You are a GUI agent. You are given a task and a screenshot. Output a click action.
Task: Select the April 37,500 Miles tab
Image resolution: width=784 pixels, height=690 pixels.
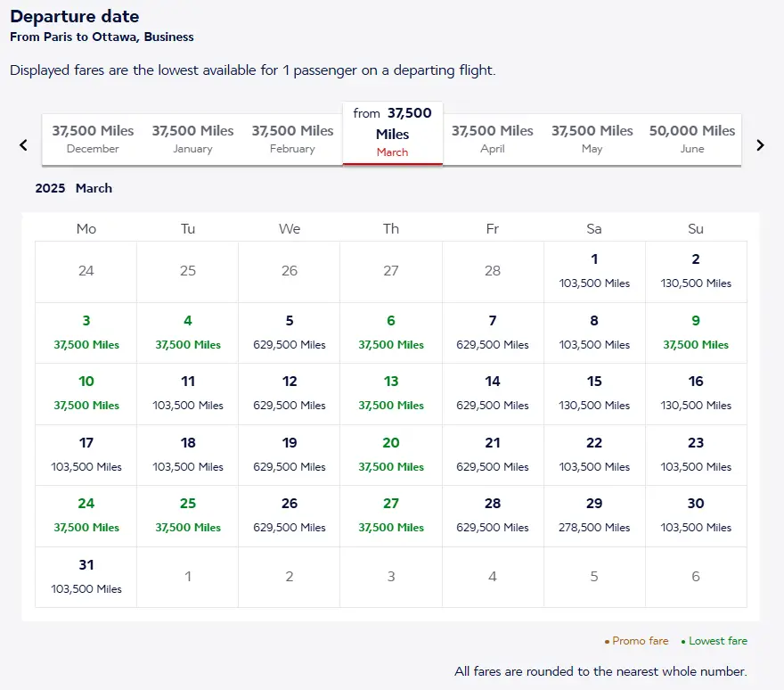492,139
